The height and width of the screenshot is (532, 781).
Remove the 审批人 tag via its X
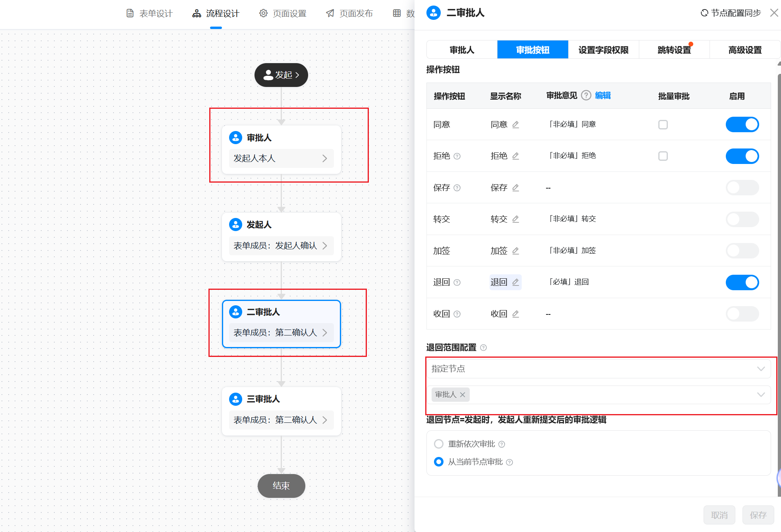(x=463, y=395)
